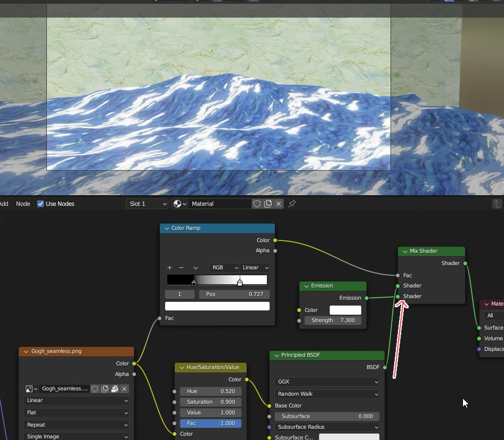The image size is (504, 440).
Task: Open the GGX distribution dropdown
Action: click(327, 382)
